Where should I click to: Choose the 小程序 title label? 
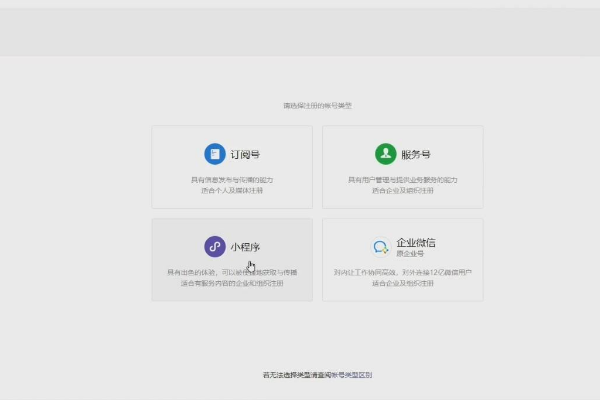click(245, 246)
